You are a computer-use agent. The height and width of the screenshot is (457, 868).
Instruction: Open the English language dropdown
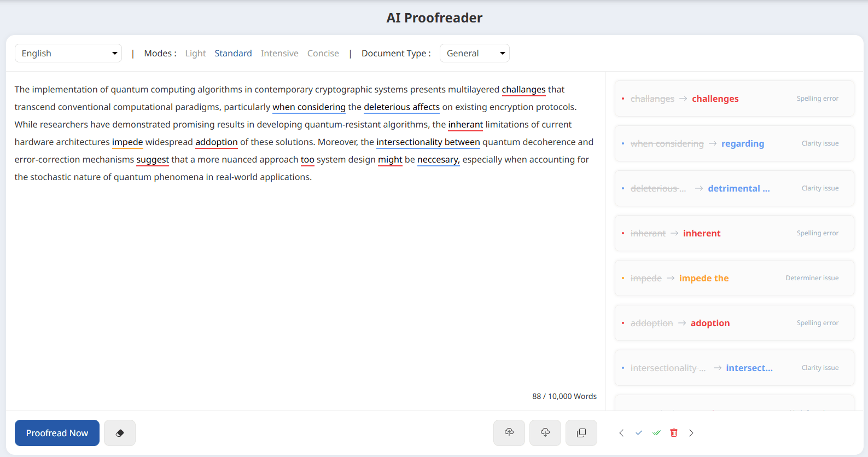point(68,53)
